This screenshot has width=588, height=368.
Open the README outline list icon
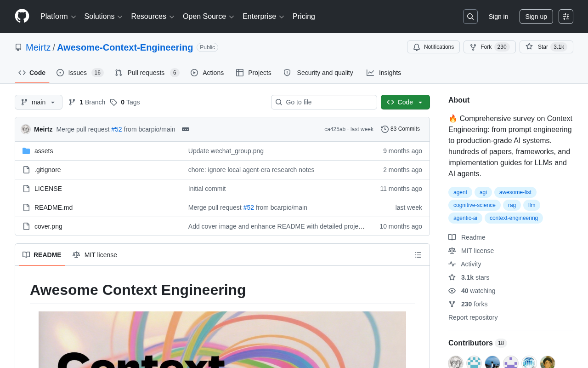pos(418,255)
